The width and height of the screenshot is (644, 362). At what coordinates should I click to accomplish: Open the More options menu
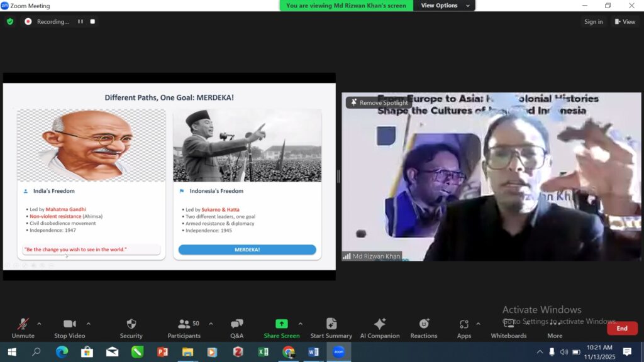coord(555,327)
